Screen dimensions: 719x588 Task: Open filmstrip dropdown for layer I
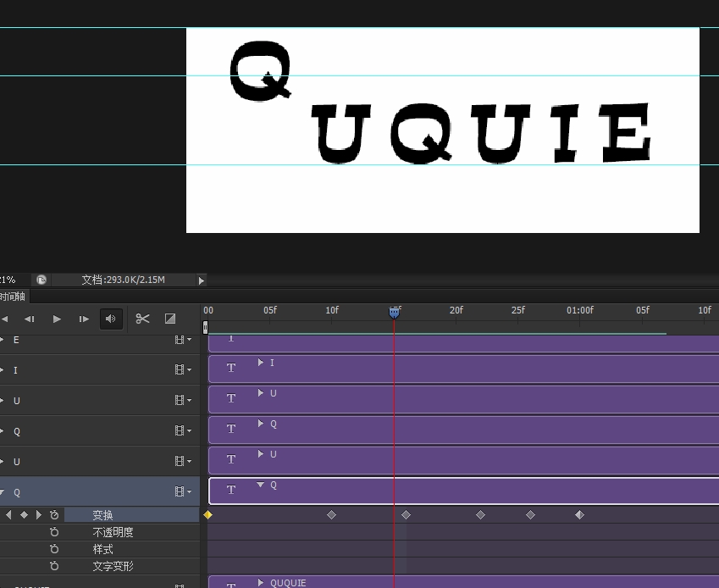click(x=182, y=370)
